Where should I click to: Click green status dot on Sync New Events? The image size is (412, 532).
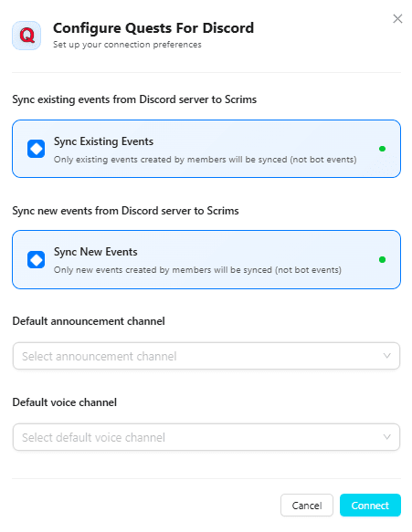(382, 259)
